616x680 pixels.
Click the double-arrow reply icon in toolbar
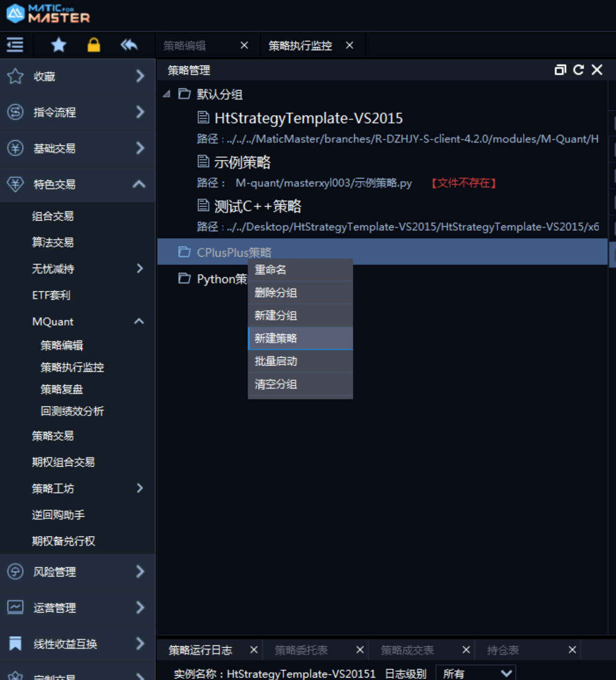[x=129, y=45]
